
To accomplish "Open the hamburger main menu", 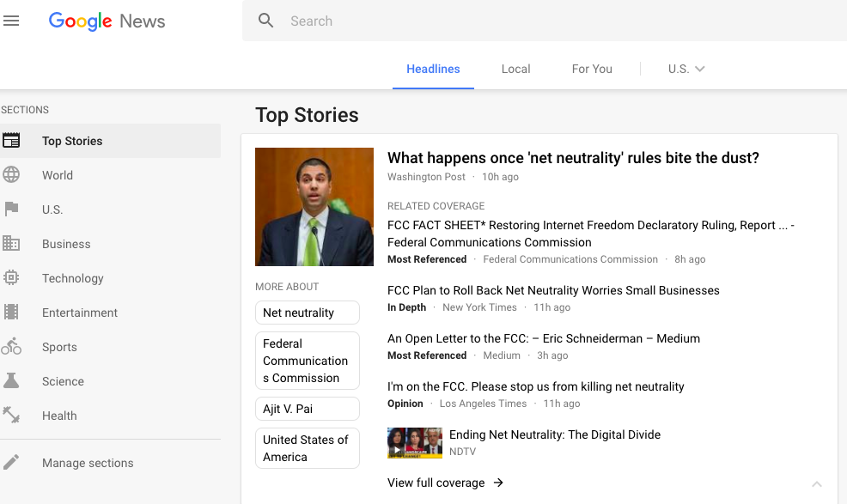I will click(11, 21).
